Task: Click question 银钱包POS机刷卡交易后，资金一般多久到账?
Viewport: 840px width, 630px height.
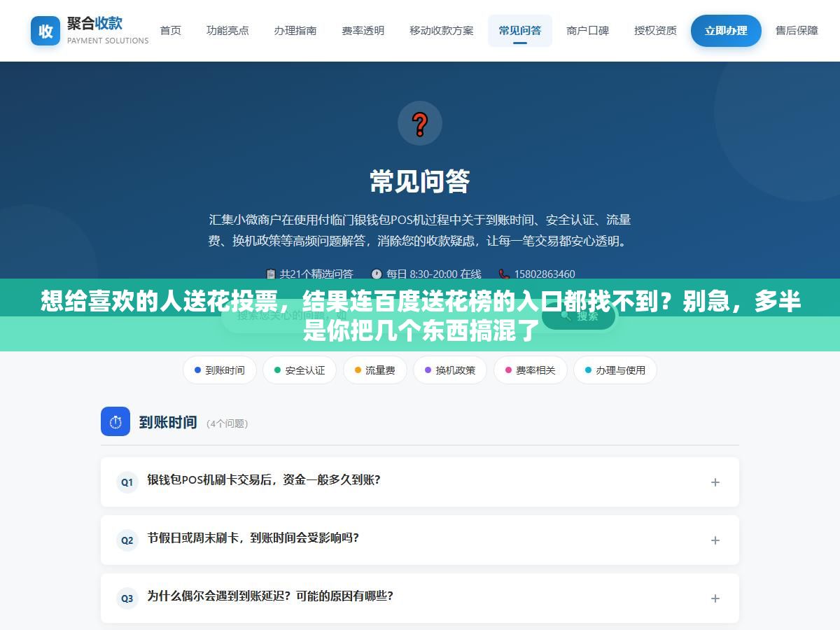Action: [x=264, y=480]
